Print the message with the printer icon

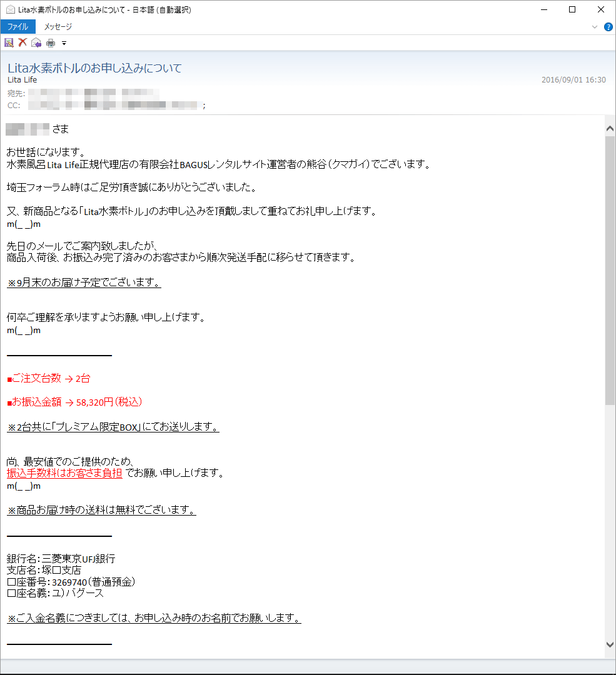51,42
